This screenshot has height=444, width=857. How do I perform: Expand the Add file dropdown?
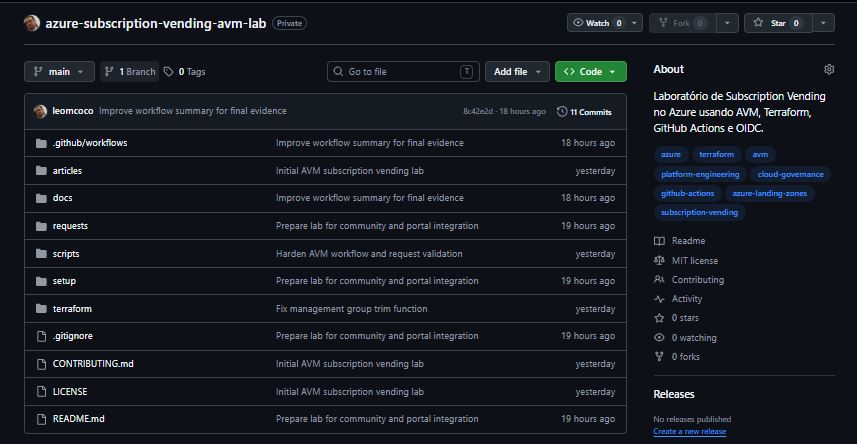tap(517, 72)
